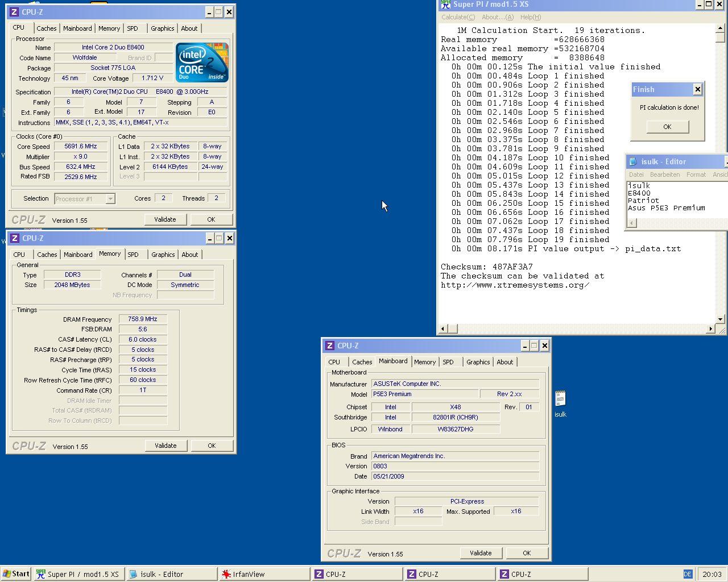Viewport: 728px width, 582px height.
Task: Switch to Caches tab in the processor CPU-Z window
Action: 47,28
